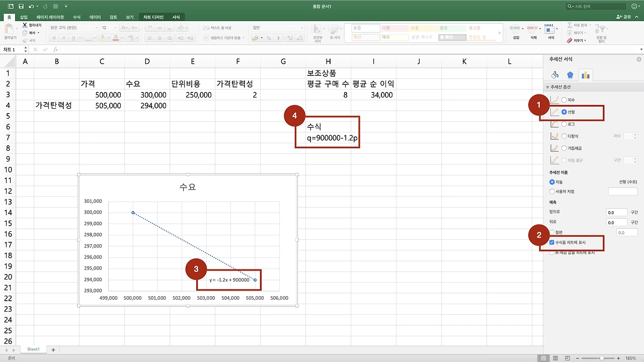The width and height of the screenshot is (644, 362).
Task: Open the Trendline Options bar chart tab
Action: (x=585, y=75)
